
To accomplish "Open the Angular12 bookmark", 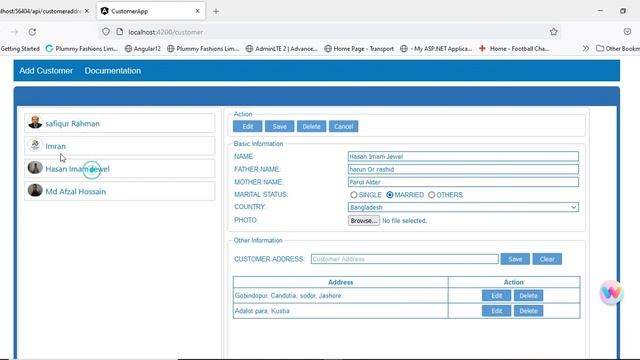I will point(142,48).
